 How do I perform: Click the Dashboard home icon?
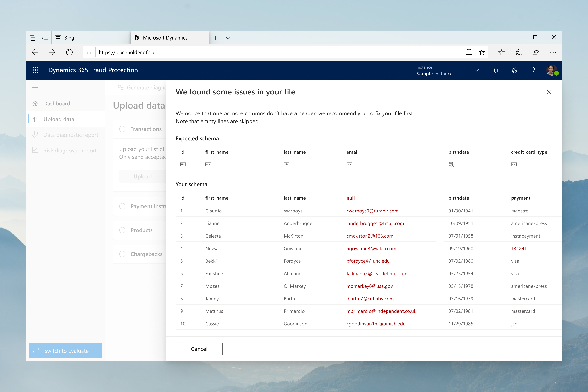[35, 103]
